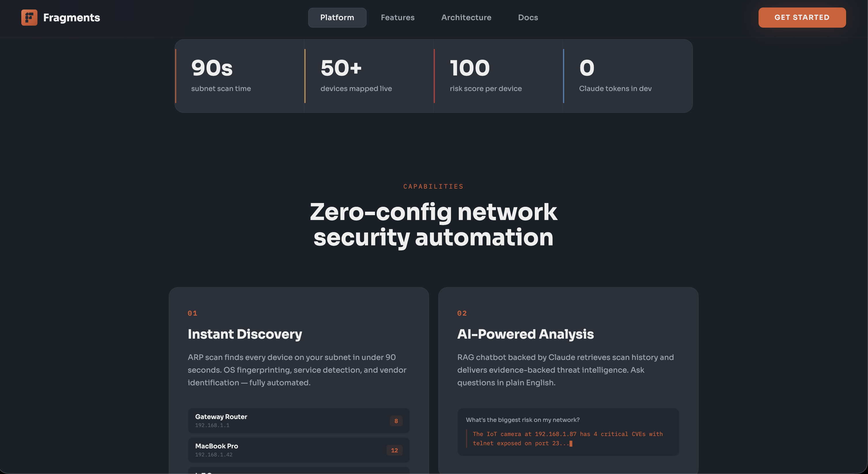Click the Fragments brand name
The width and height of the screenshot is (868, 474).
coord(71,18)
